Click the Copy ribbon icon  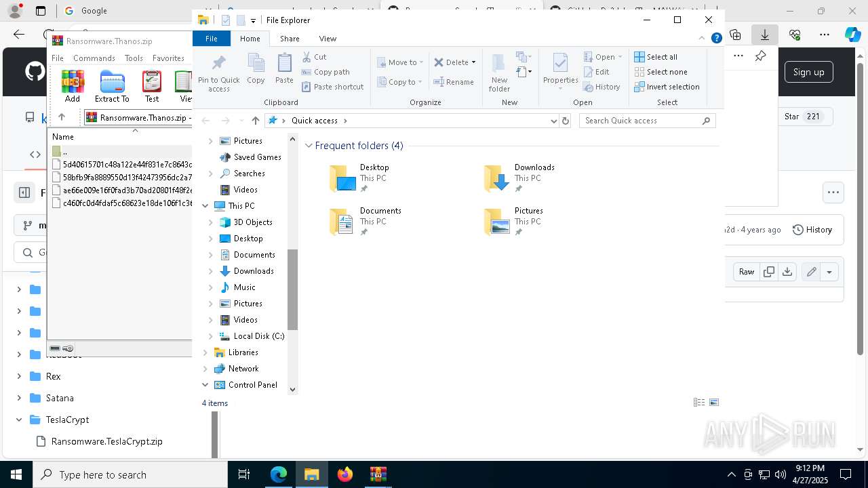pos(256,69)
